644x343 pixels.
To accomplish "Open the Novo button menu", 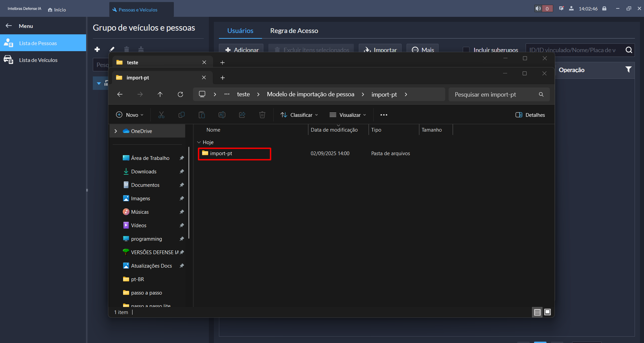I will pos(129,115).
